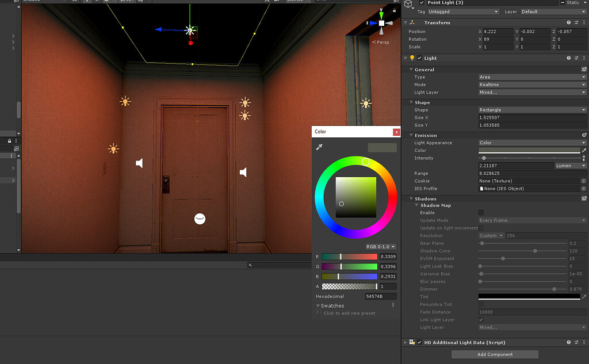Screen dimensions: 589x364
Task: Click a light gizmo icon in the scene view
Action: coord(125,101)
